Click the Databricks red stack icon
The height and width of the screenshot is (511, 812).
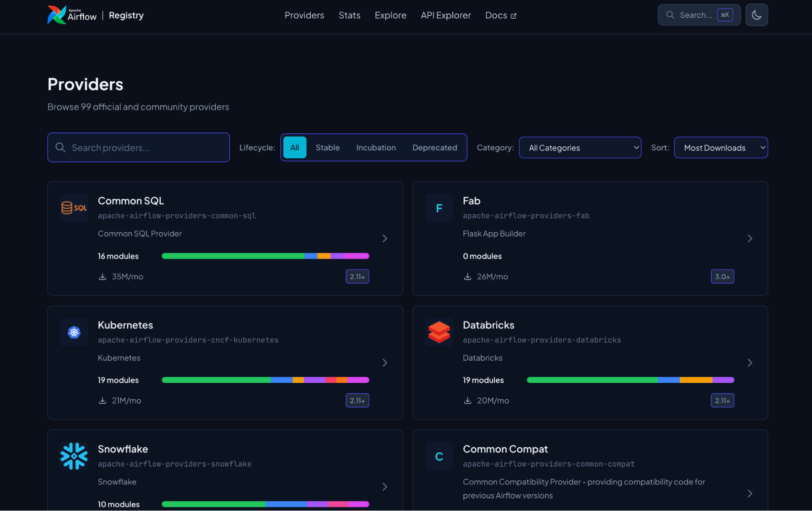coord(439,332)
